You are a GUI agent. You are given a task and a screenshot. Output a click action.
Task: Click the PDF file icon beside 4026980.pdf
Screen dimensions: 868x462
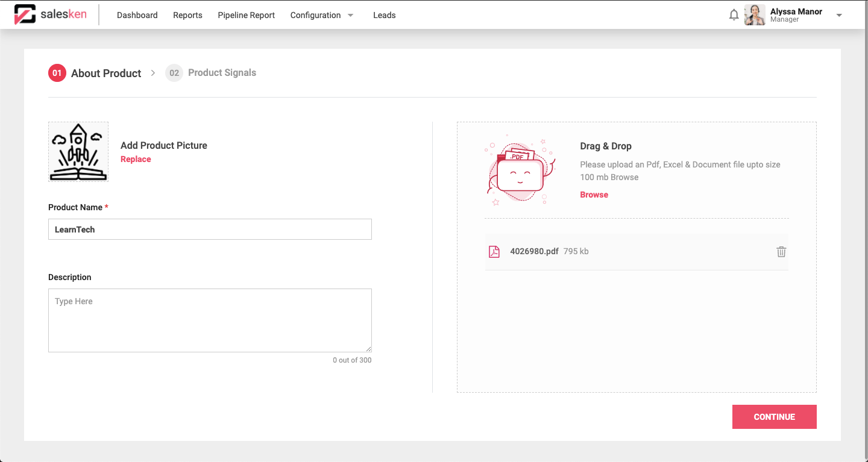[494, 252]
